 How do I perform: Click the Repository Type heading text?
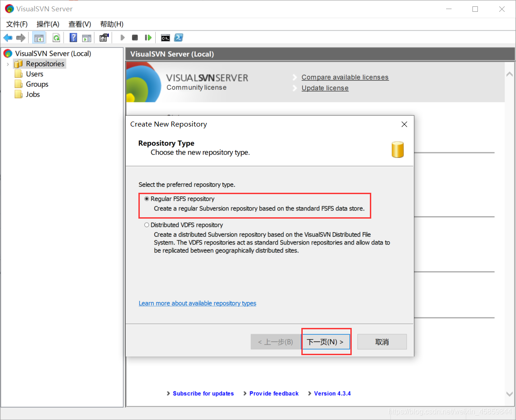166,143
